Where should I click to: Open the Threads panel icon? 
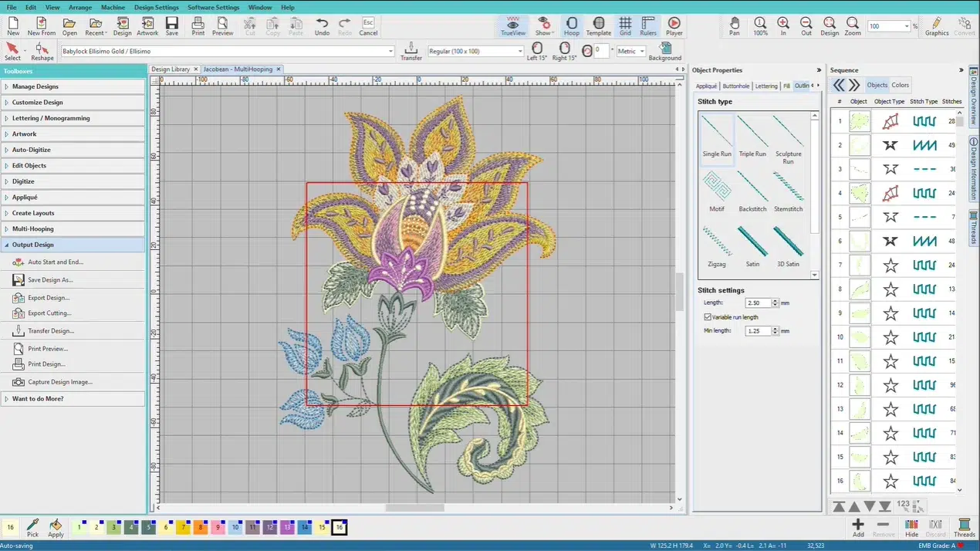point(964,528)
